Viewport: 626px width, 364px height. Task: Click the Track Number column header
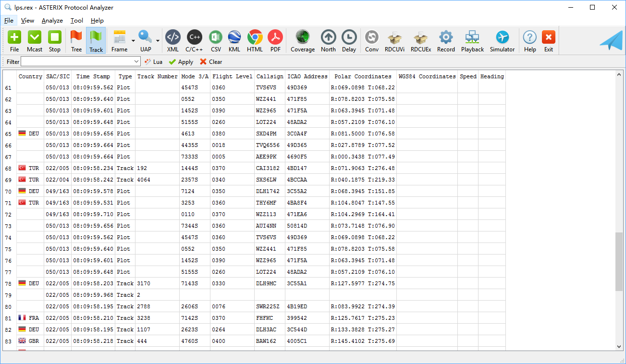pyautogui.click(x=157, y=76)
